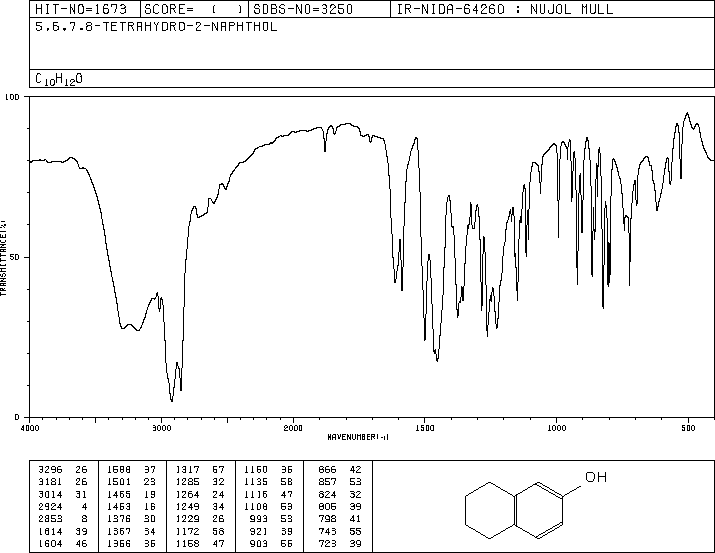Viewport: 715px width, 553px height.
Task: Select the peak table value 993
Action: tap(259, 519)
